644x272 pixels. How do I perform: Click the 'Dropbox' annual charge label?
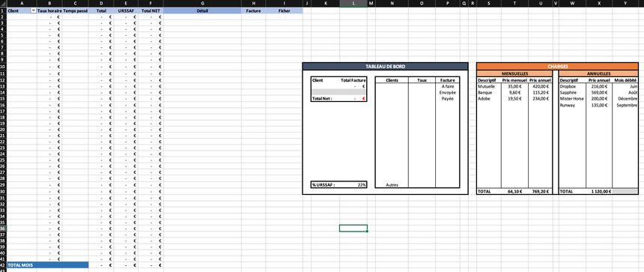click(x=573, y=87)
